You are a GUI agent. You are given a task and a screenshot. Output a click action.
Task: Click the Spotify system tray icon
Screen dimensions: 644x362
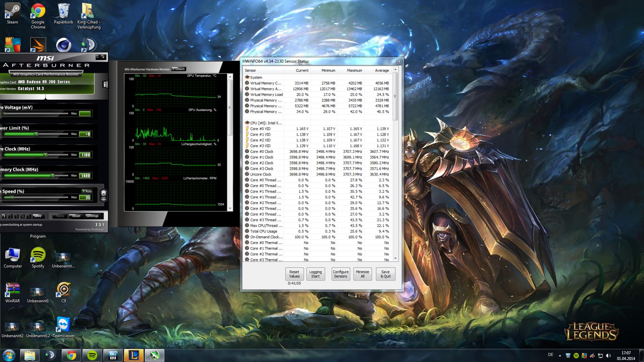[x=576, y=355]
